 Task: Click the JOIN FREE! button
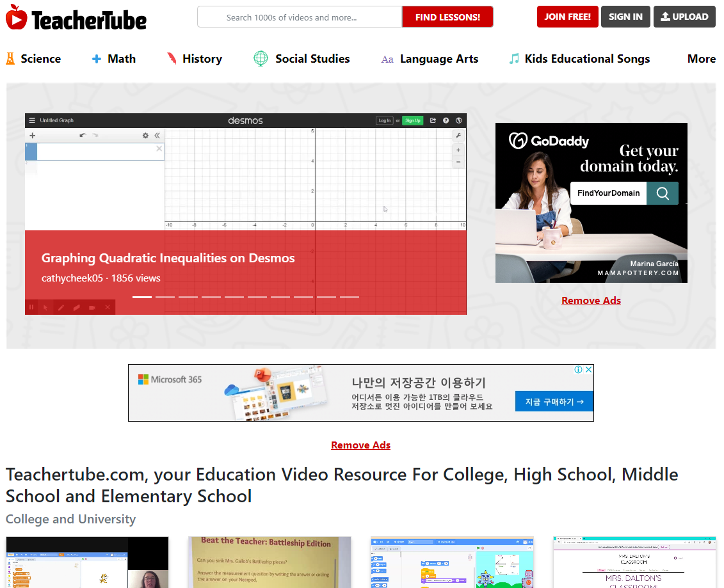point(567,17)
